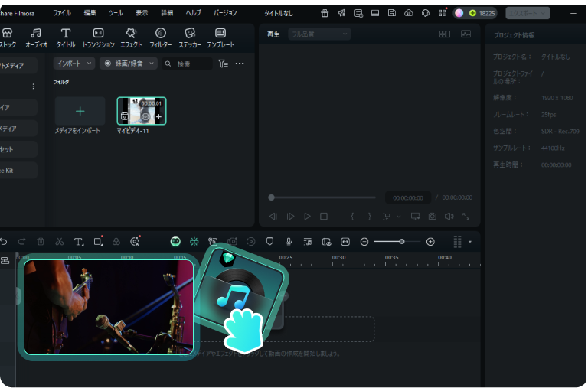Zoom out the timeline with minus
Screen dimensions: 588x388
tap(364, 242)
